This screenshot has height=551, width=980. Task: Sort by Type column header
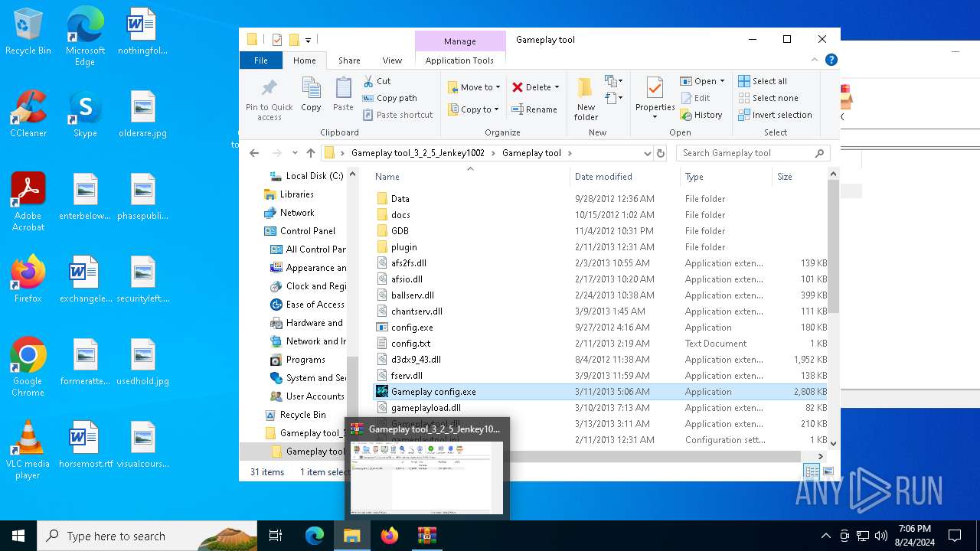(726, 177)
